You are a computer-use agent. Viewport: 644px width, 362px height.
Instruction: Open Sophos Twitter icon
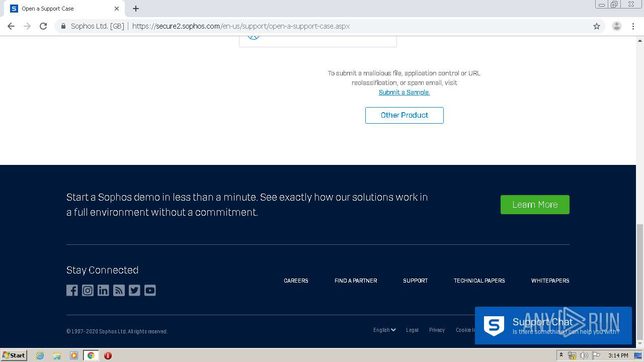click(134, 291)
